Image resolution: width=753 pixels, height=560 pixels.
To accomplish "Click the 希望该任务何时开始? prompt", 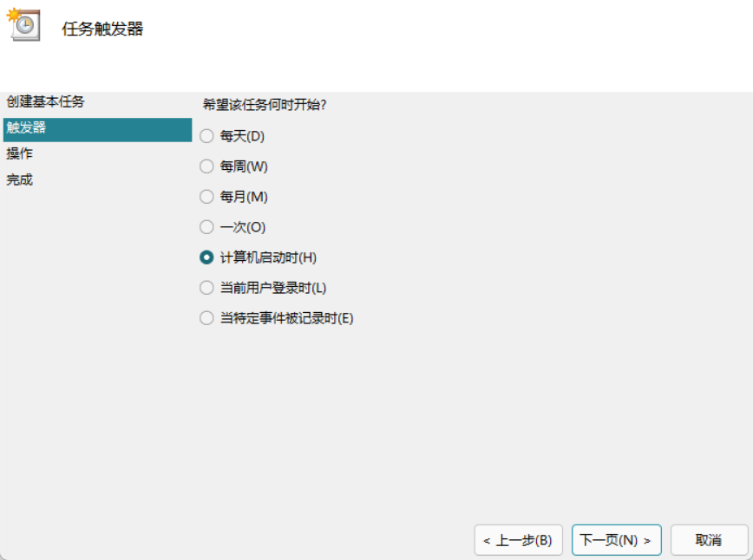I will [x=264, y=105].
